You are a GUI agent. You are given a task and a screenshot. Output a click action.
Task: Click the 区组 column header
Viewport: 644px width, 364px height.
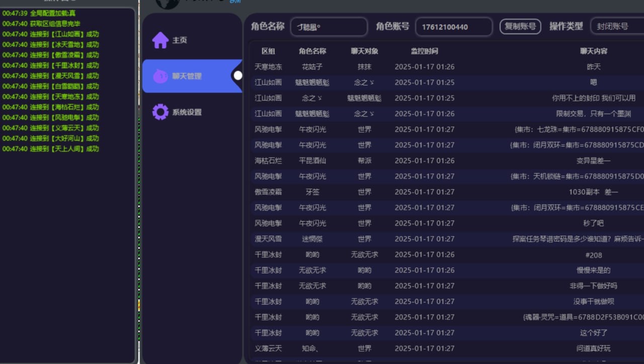pyautogui.click(x=268, y=51)
